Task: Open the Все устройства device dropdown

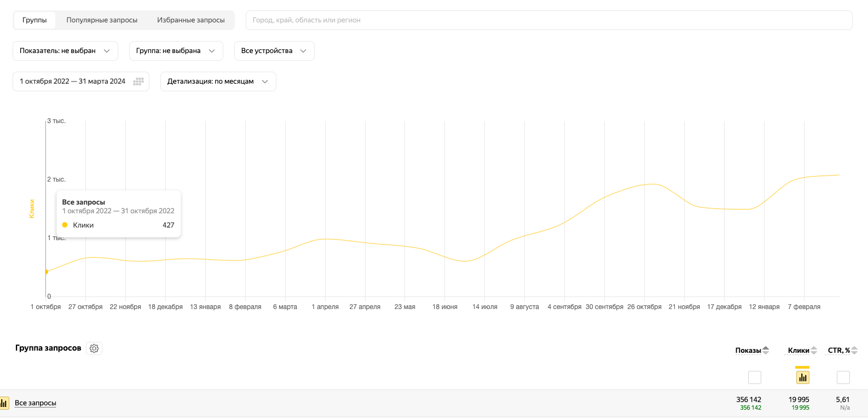Action: tap(274, 51)
